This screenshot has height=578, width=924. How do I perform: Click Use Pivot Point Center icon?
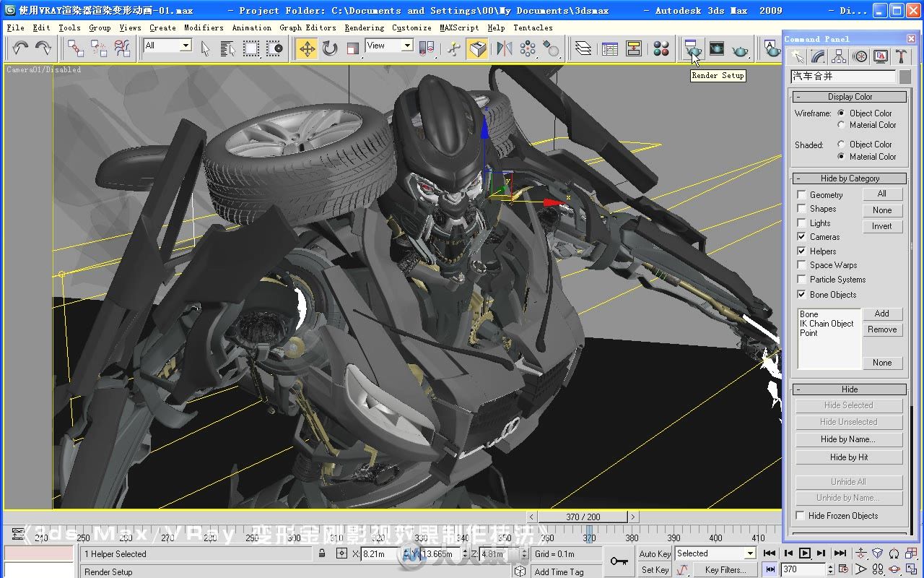(x=427, y=48)
